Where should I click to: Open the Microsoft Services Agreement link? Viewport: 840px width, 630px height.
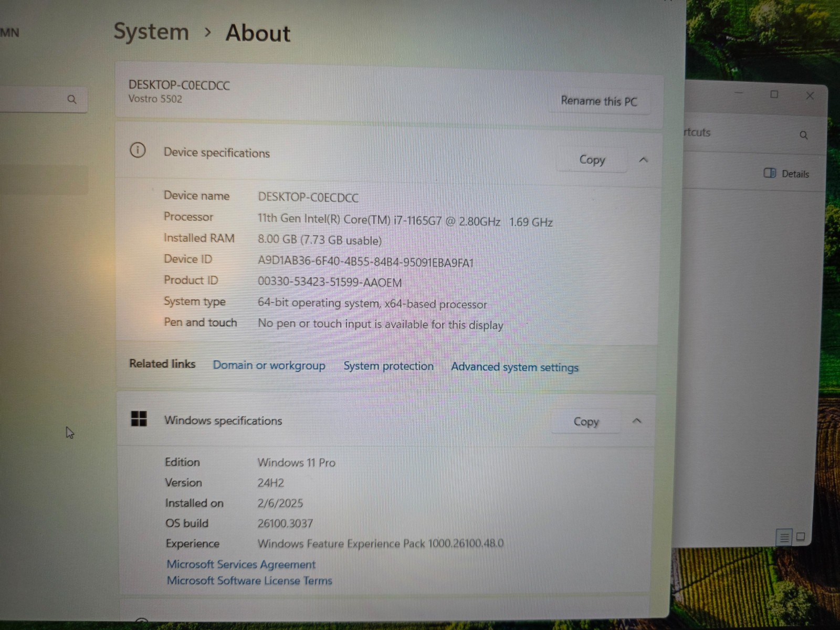[x=241, y=564]
